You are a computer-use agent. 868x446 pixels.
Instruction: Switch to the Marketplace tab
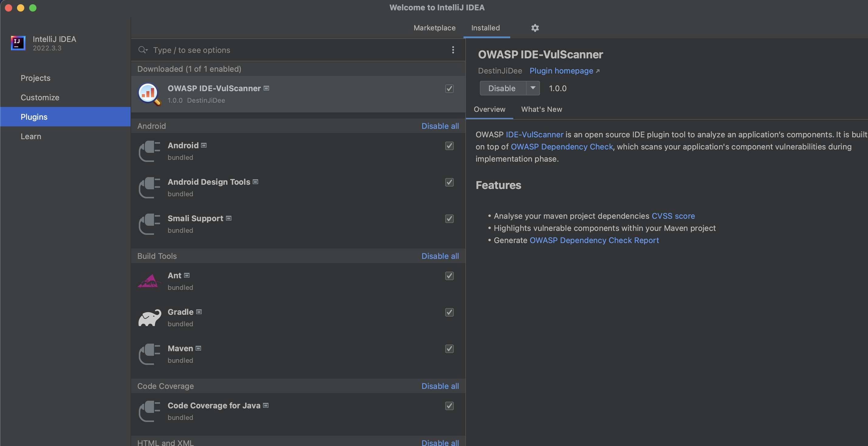click(x=434, y=28)
